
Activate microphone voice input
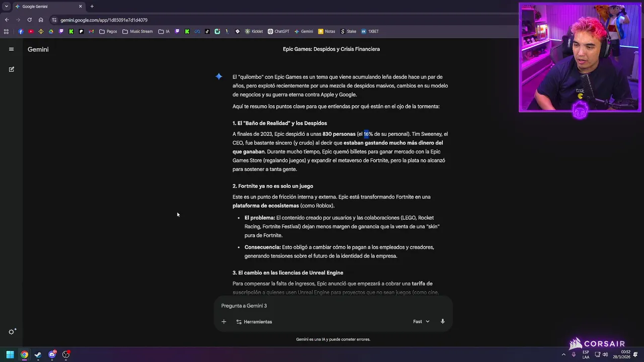[443, 321]
